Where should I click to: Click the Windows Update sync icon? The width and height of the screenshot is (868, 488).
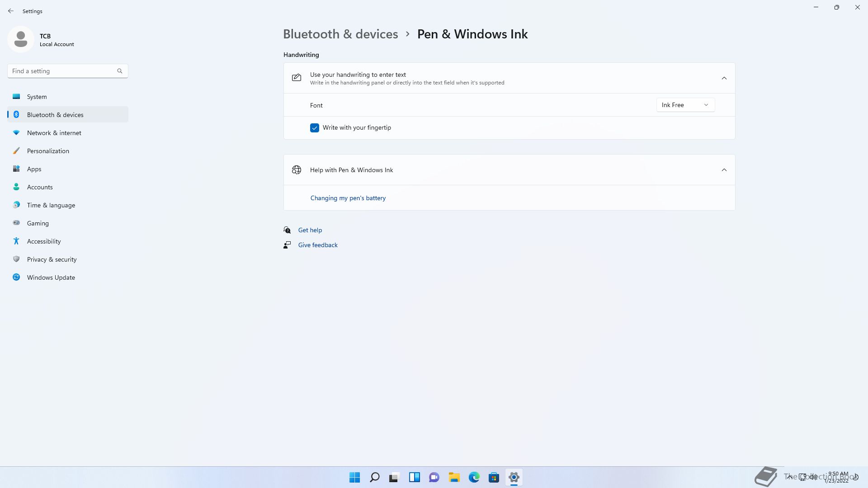(16, 277)
